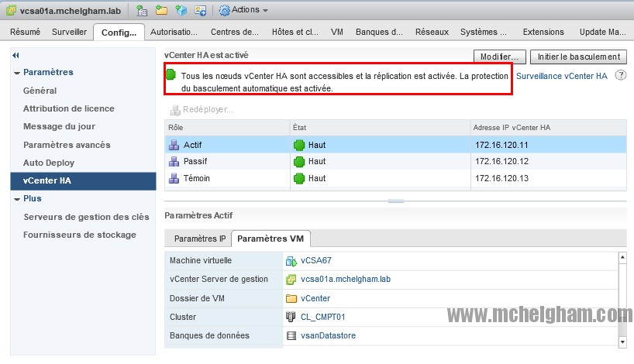
Task: Sort by the État column header
Action: click(381, 128)
